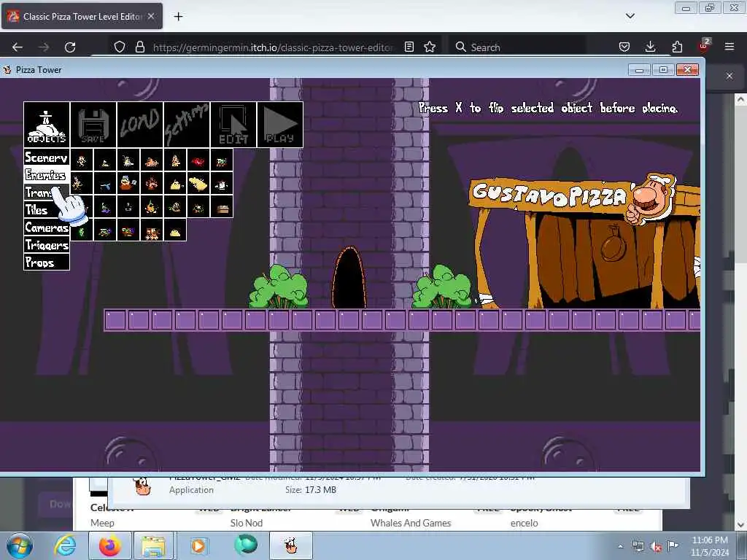The width and height of the screenshot is (747, 560).
Task: Select the Cameras category
Action: click(47, 227)
